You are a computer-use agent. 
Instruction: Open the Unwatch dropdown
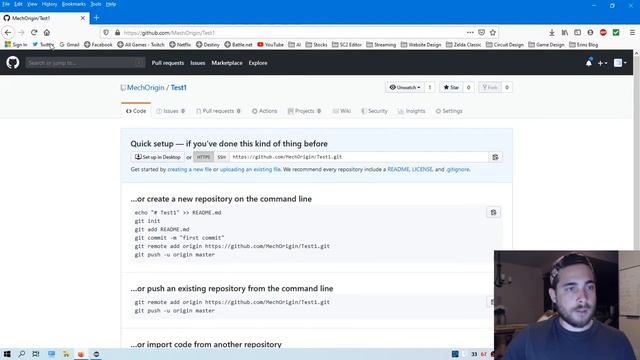[x=404, y=87]
